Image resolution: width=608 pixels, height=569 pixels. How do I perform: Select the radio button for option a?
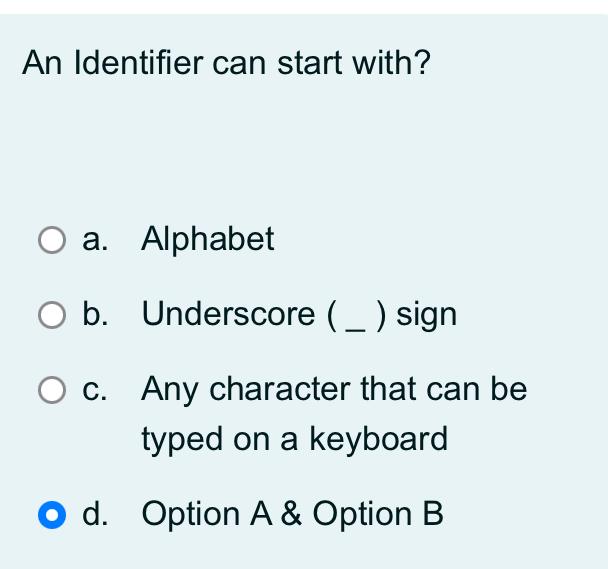[x=50, y=240]
